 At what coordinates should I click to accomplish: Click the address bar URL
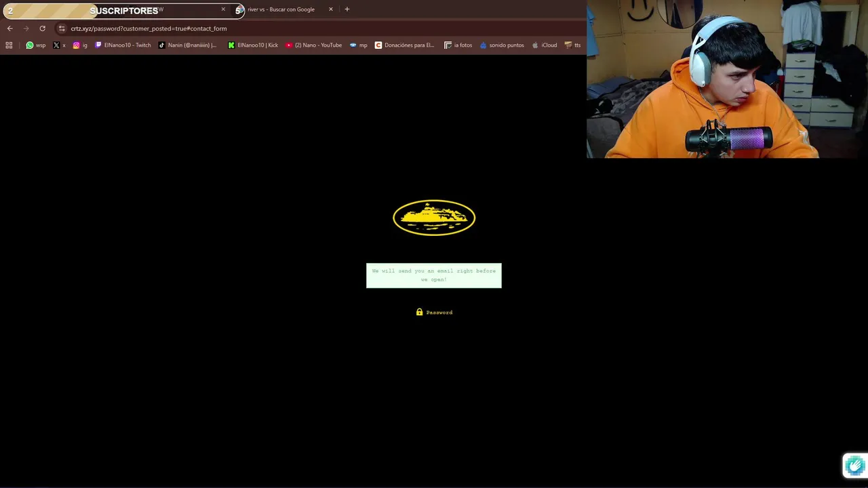(149, 28)
